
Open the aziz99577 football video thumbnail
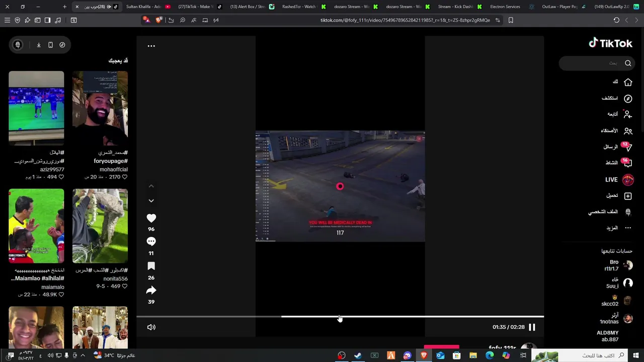click(x=36, y=108)
